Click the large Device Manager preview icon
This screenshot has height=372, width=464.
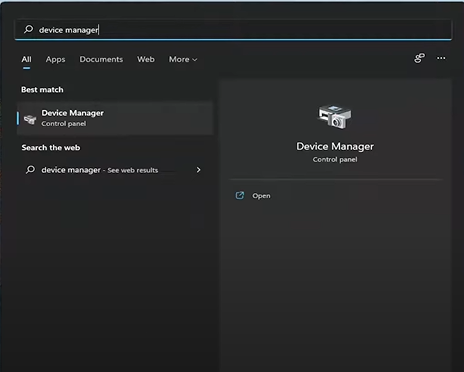335,117
